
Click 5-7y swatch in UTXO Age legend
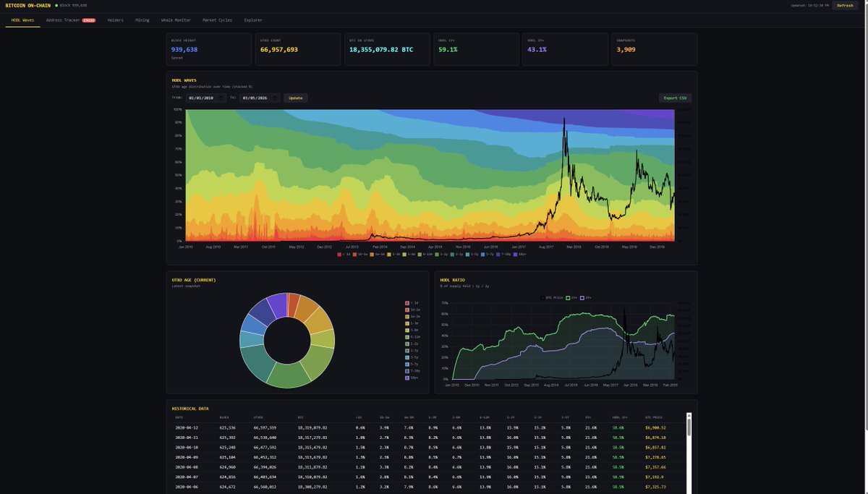click(x=407, y=365)
